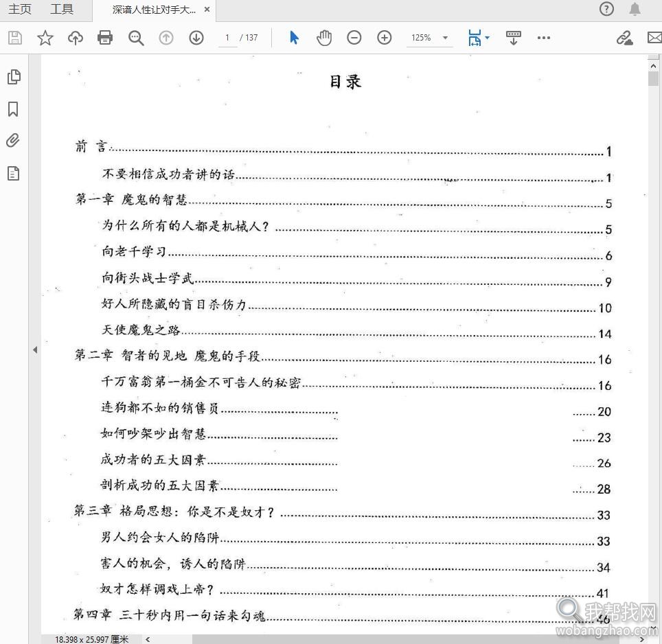Click 好人所隐藏的盲目杀伤力 entry

point(357,305)
